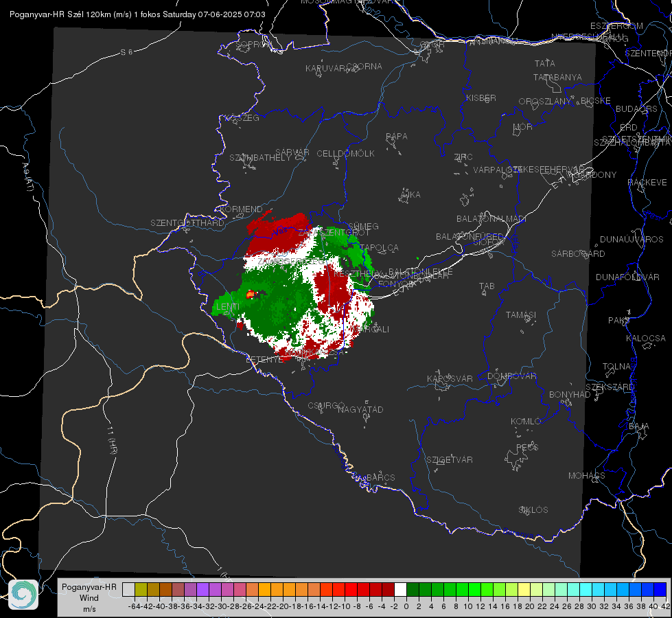Pick the deepest blue swatch at legend end
672x618 pixels.
pyautogui.click(x=660, y=589)
